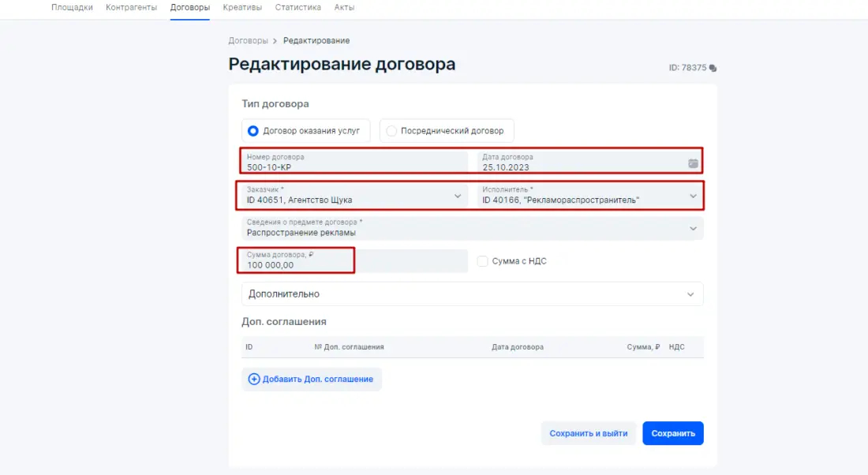Click the Договоры breadcrumb link
This screenshot has width=868, height=475.
(x=248, y=40)
